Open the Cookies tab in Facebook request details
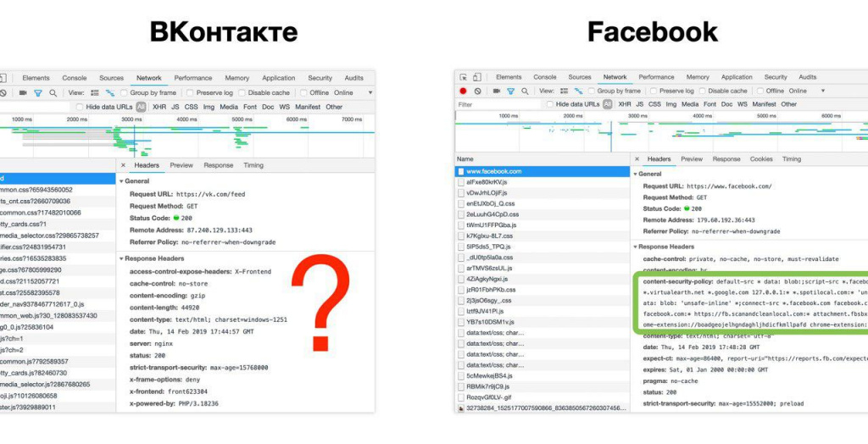Screen dimensions: 868x444 (761, 159)
